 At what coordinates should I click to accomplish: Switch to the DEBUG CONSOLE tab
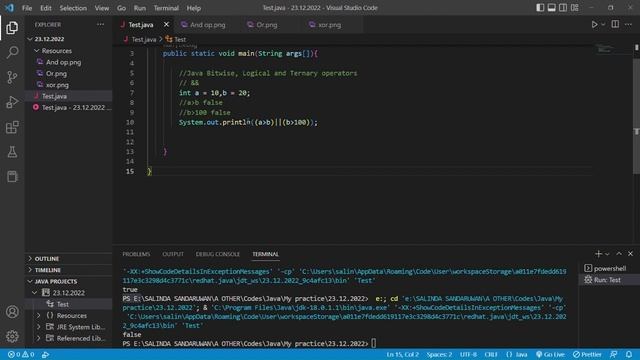218,254
